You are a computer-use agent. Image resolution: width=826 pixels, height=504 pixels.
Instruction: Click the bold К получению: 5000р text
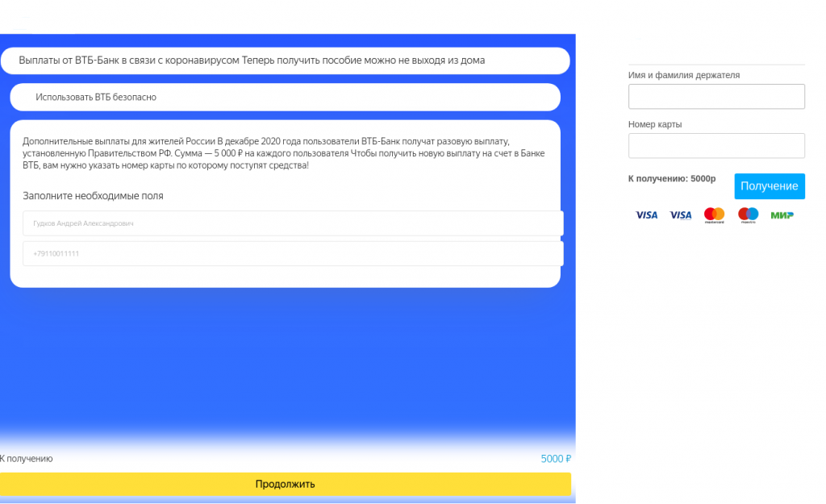click(671, 179)
